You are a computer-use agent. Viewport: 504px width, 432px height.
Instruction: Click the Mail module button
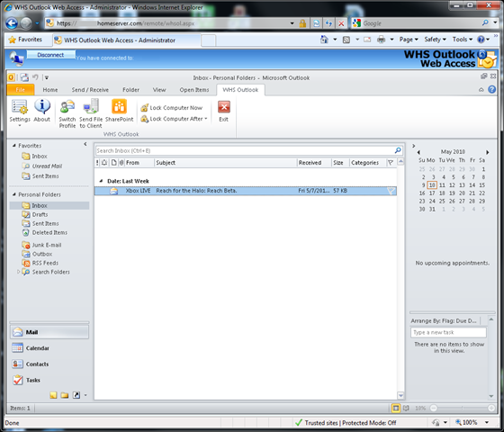point(49,332)
